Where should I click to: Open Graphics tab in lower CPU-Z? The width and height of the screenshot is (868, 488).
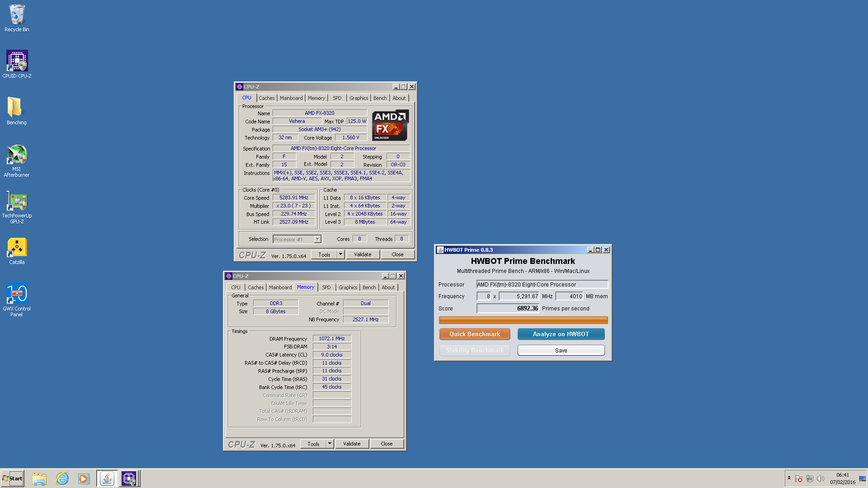click(348, 287)
